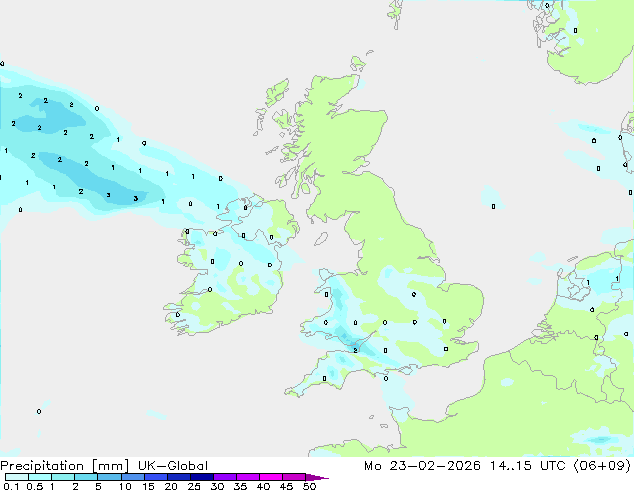634x490 pixels.
Task: Click the 35–40 mm legend color swatch
Action: (247, 477)
